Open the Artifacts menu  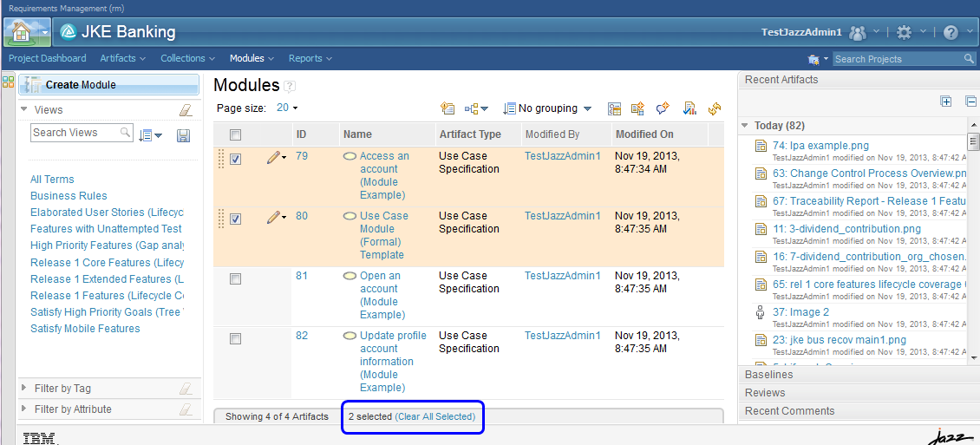(122, 58)
